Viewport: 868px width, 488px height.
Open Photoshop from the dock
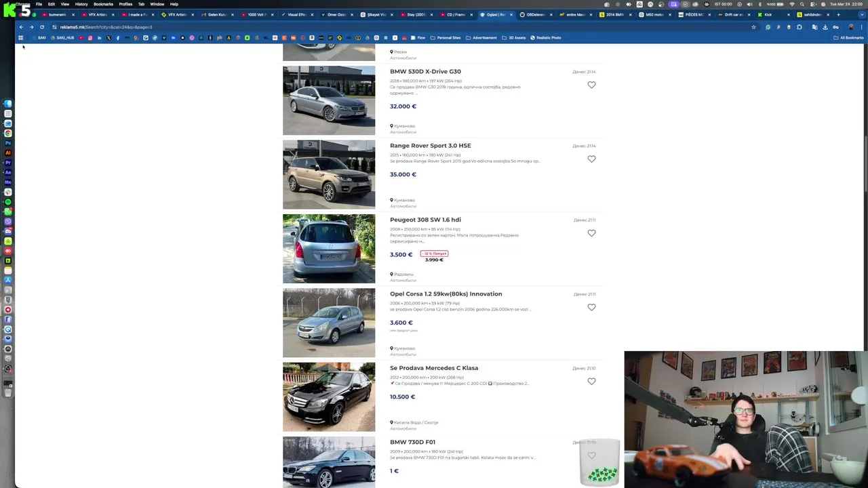8,143
